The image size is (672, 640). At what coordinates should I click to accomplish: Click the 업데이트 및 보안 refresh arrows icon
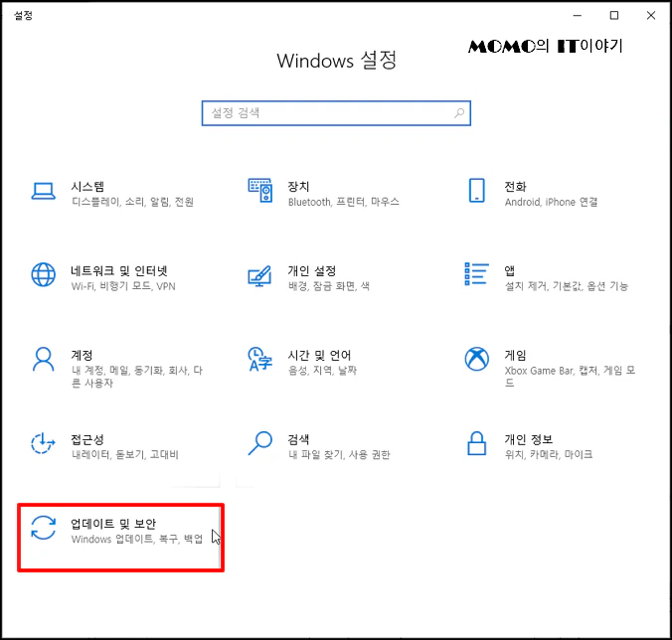[44, 528]
